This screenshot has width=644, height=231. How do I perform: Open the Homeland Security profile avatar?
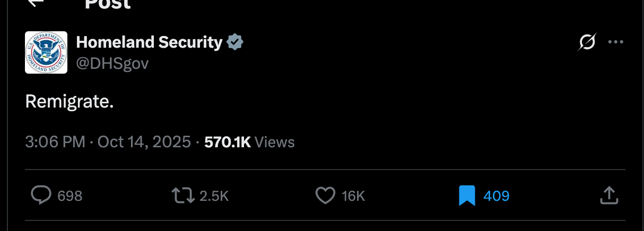(x=46, y=52)
